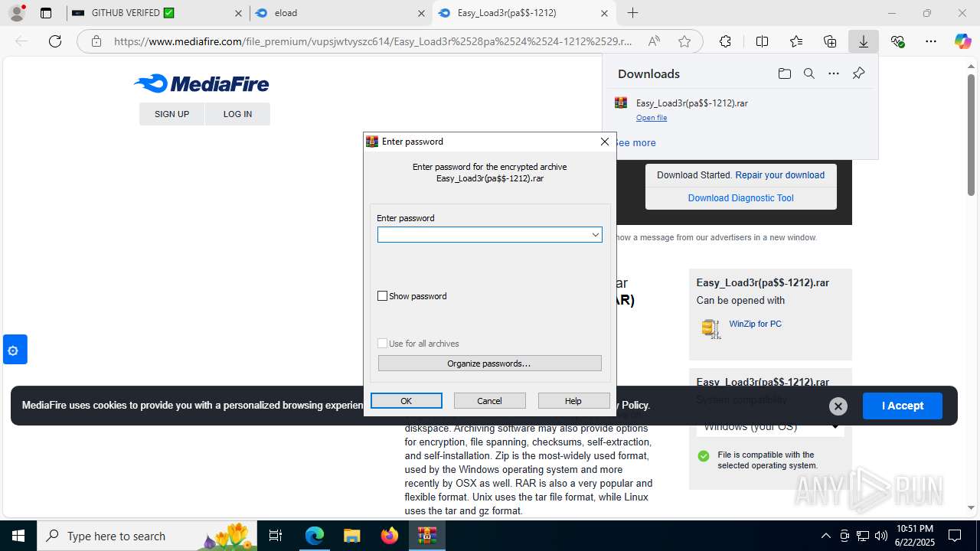Open the tab actions menu icon
Screen dimensions: 980x551
coord(46,13)
